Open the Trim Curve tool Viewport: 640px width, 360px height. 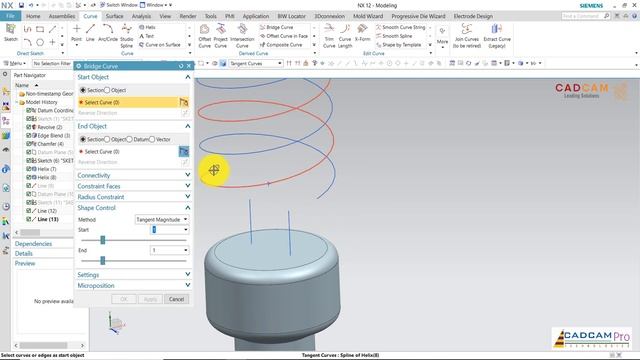(329, 36)
